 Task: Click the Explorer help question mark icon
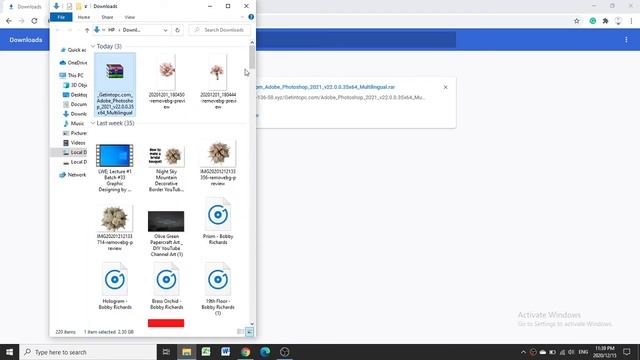tap(251, 17)
